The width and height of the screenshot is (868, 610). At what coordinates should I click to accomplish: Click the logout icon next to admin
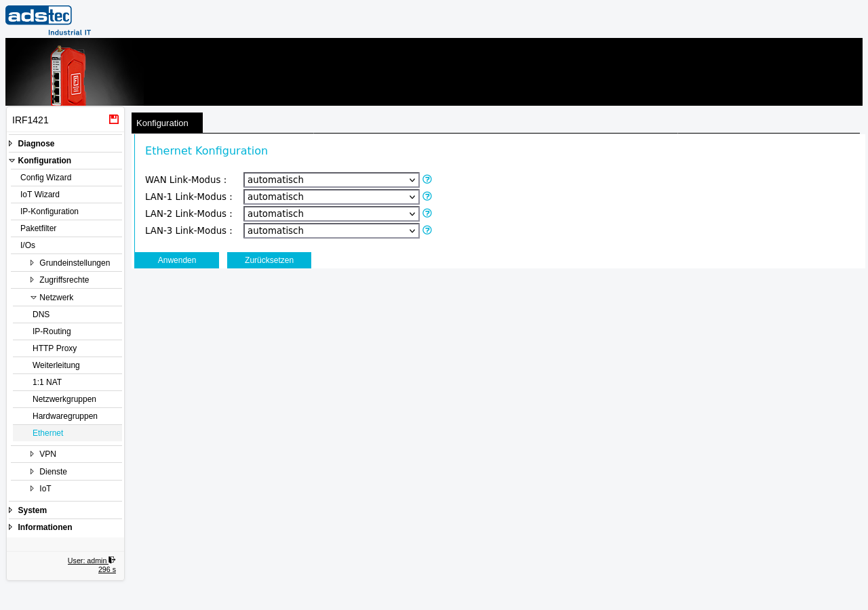(x=112, y=560)
